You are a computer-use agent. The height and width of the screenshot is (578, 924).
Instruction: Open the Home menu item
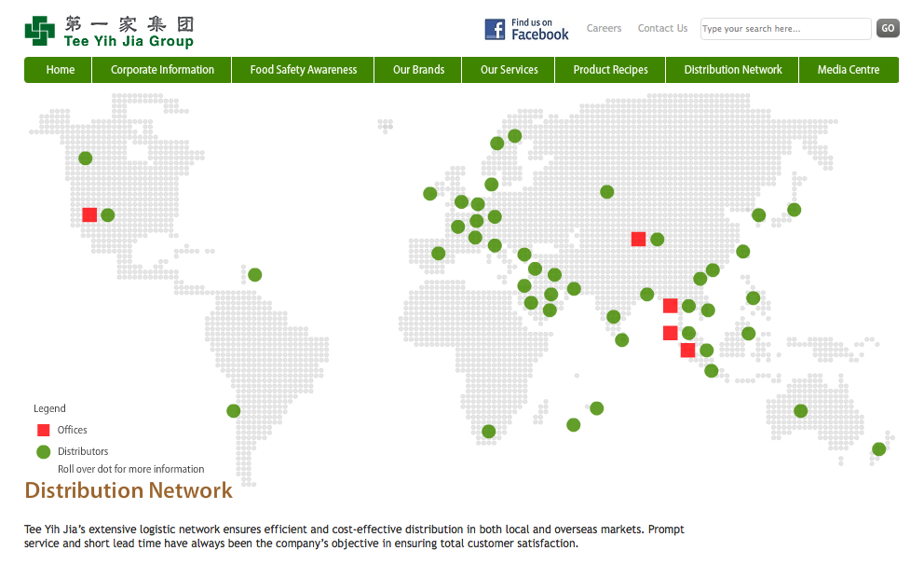tap(61, 70)
